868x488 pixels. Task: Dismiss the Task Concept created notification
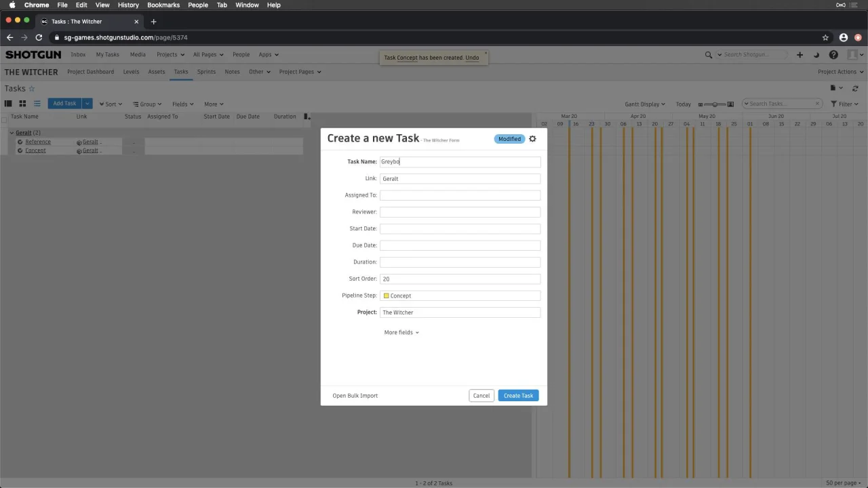point(486,53)
